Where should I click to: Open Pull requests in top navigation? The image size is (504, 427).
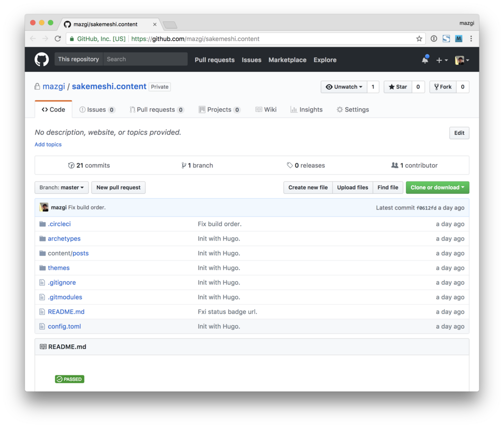(x=215, y=60)
